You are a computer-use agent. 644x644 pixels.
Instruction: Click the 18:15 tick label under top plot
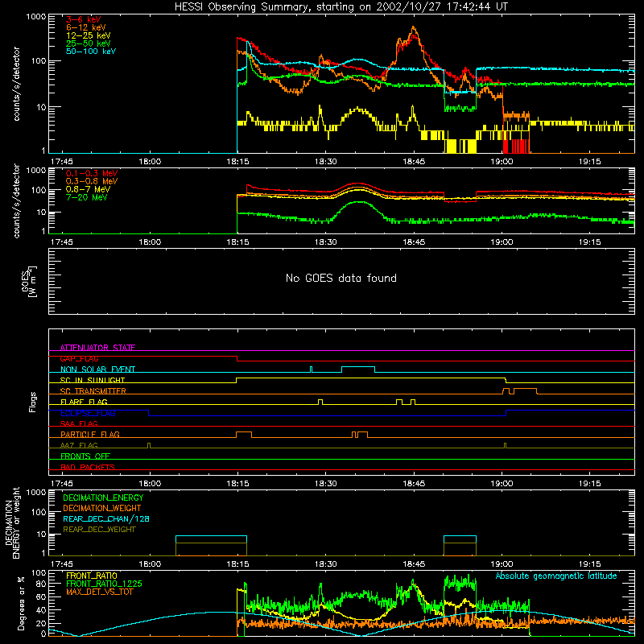pyautogui.click(x=237, y=162)
